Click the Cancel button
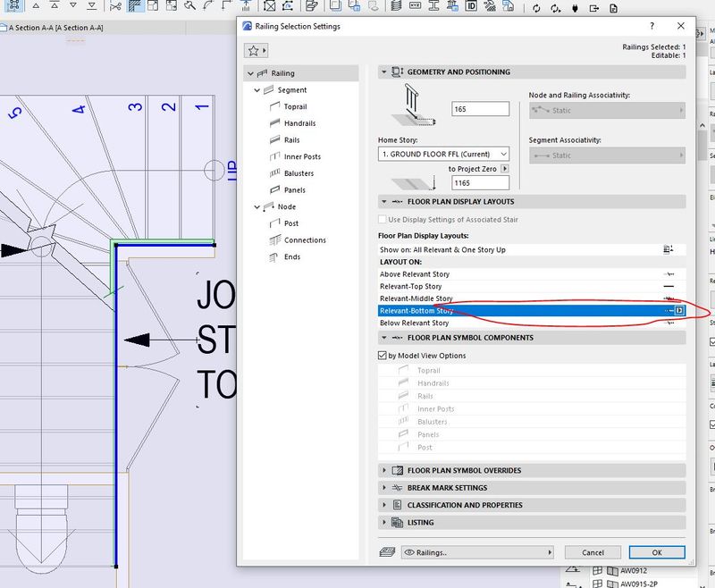 pyautogui.click(x=593, y=552)
